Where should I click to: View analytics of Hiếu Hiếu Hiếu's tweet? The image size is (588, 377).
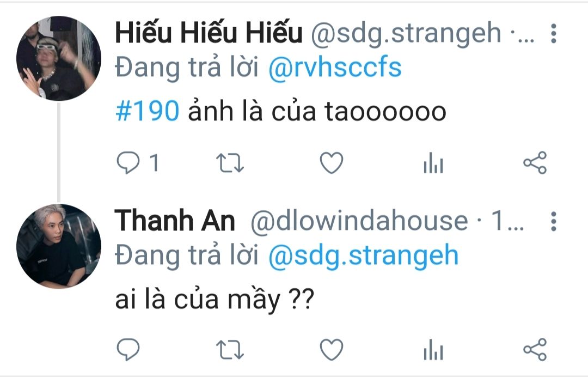(x=433, y=163)
